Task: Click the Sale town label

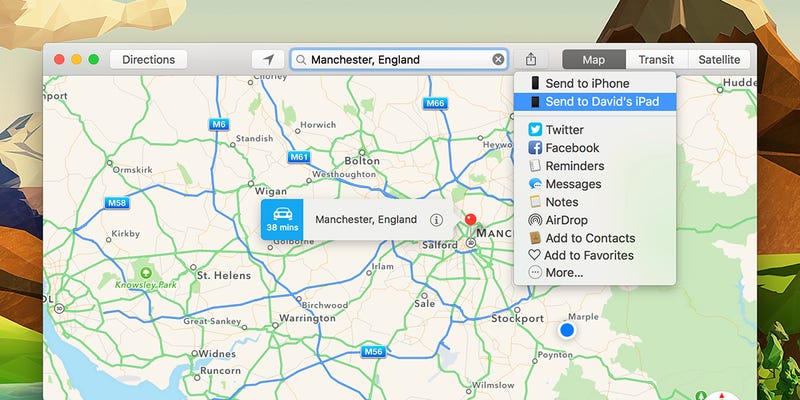Action: (424, 304)
